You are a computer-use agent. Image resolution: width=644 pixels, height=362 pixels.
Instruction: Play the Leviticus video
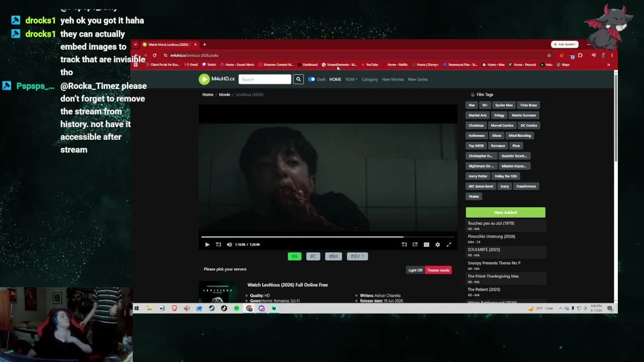207,244
